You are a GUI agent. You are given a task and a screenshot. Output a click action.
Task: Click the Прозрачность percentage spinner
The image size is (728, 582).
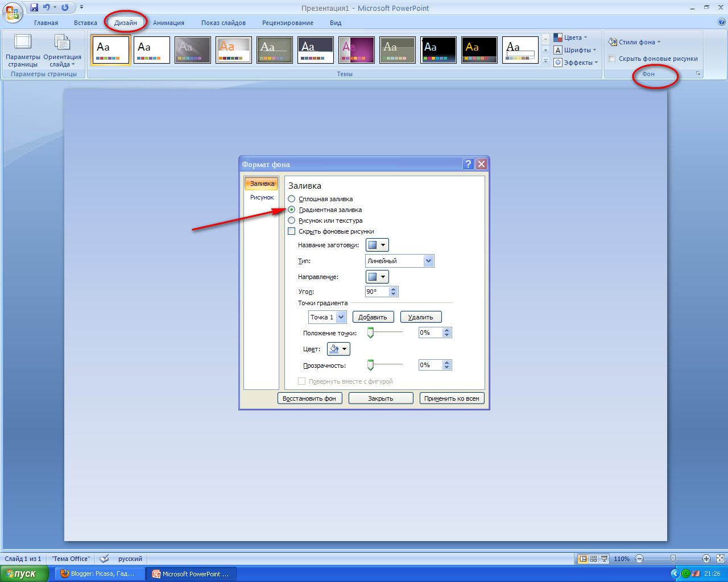(x=447, y=365)
